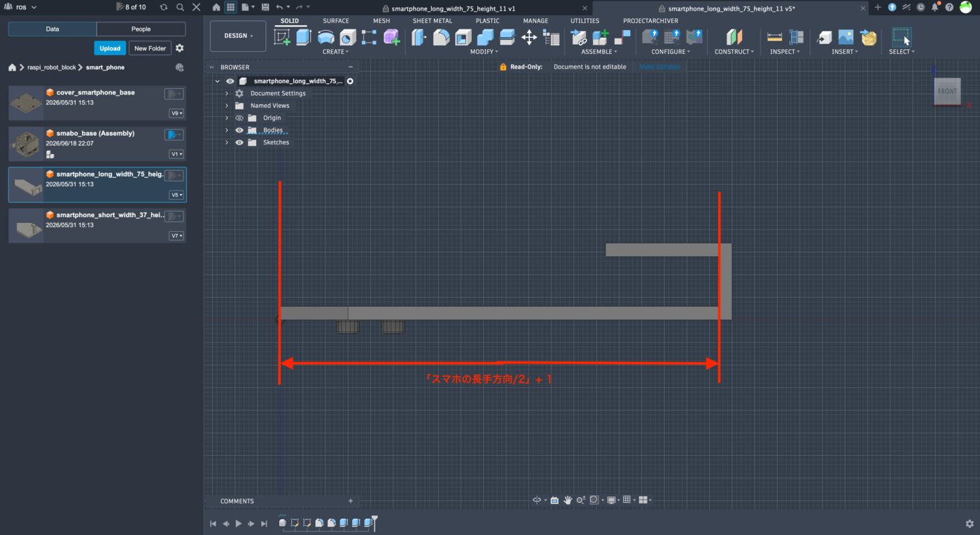Select the Combine tool

(485, 37)
